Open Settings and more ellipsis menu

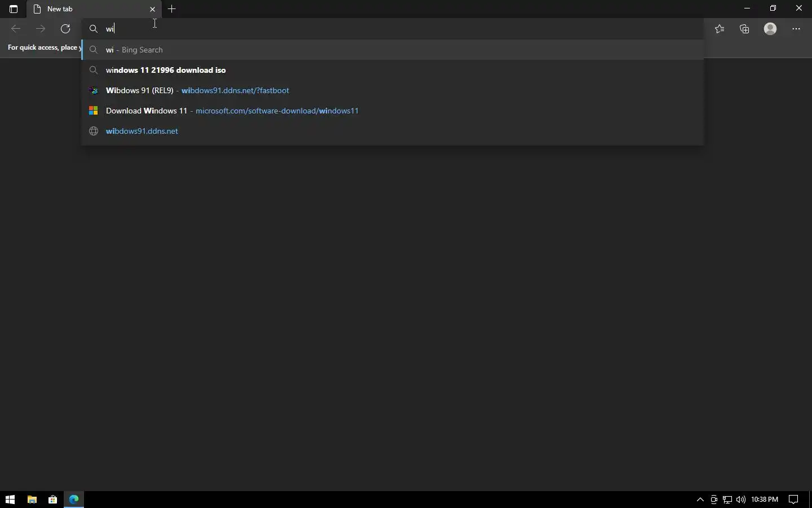tap(796, 29)
